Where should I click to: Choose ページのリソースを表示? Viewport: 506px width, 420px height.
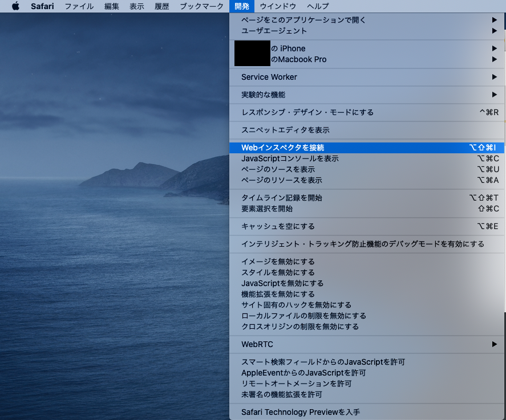pyautogui.click(x=367, y=180)
